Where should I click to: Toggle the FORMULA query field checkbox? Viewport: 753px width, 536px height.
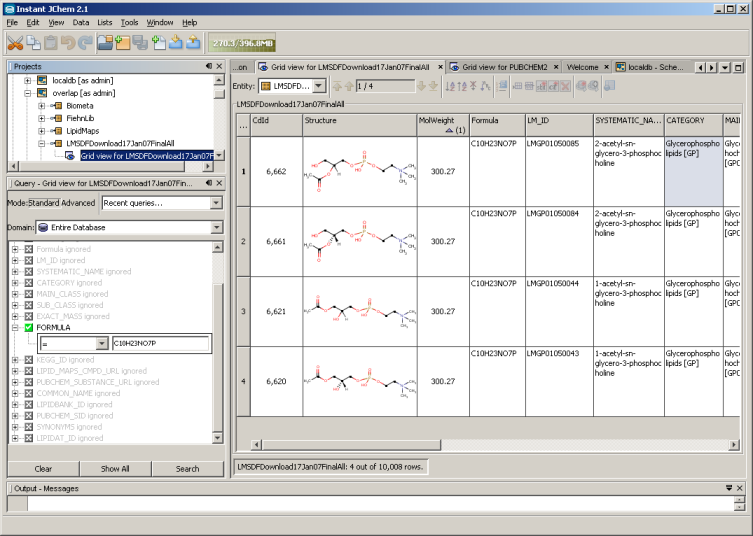(x=28, y=327)
